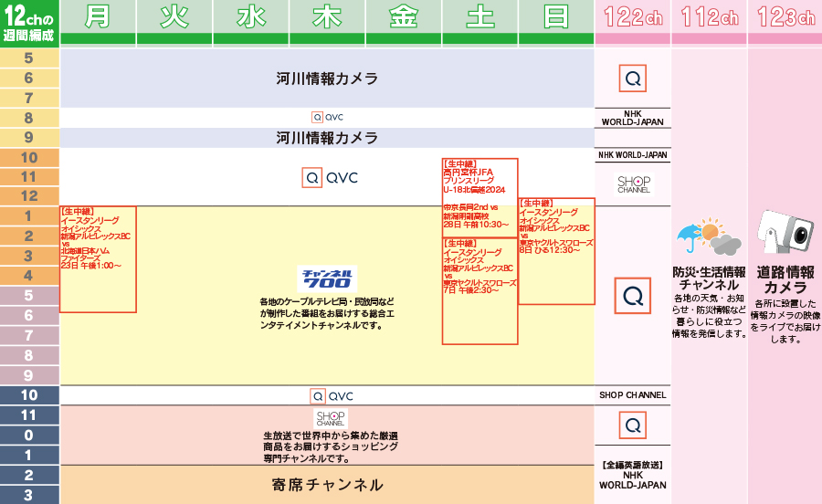Click the afternoon Q icon in the 122ch column
Viewport: 822px width, 504px height.
(632, 296)
